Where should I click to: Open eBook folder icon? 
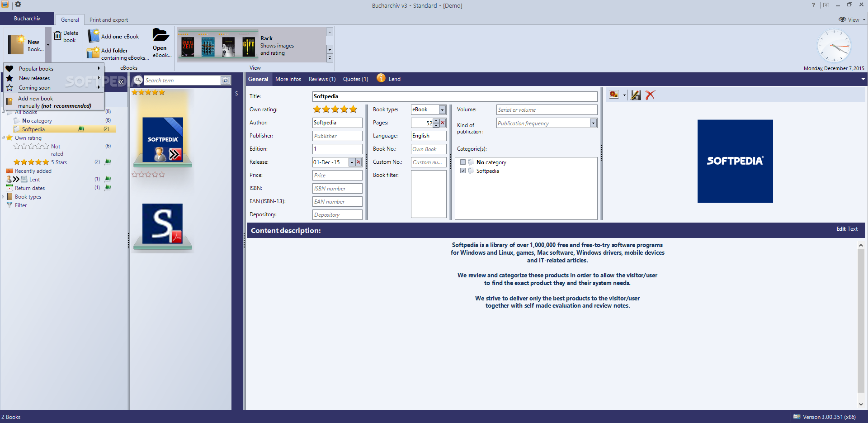click(160, 35)
